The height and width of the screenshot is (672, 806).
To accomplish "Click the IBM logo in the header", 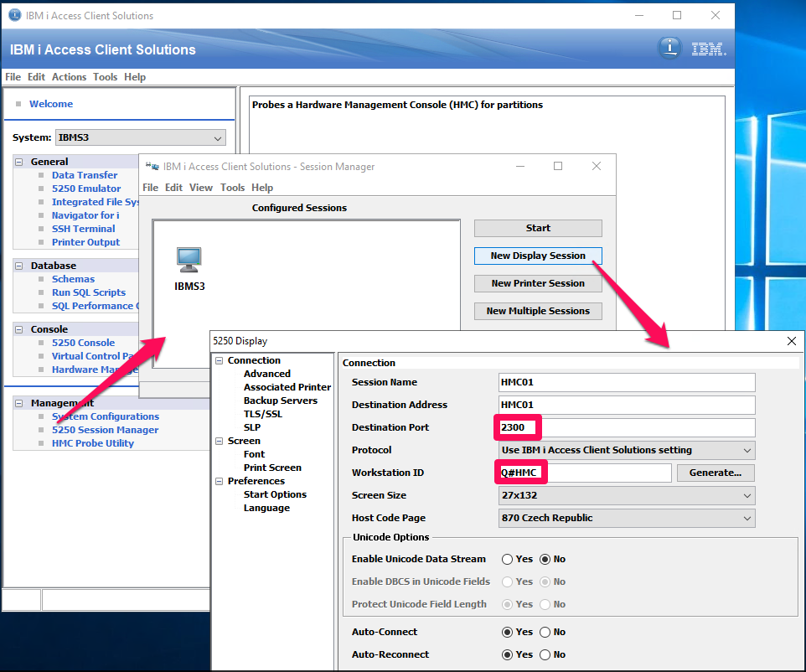I will pyautogui.click(x=708, y=48).
